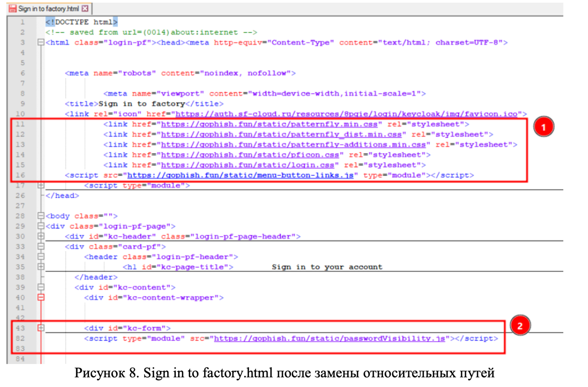Close the "Sign in to factory.html" tab

[x=85, y=8]
